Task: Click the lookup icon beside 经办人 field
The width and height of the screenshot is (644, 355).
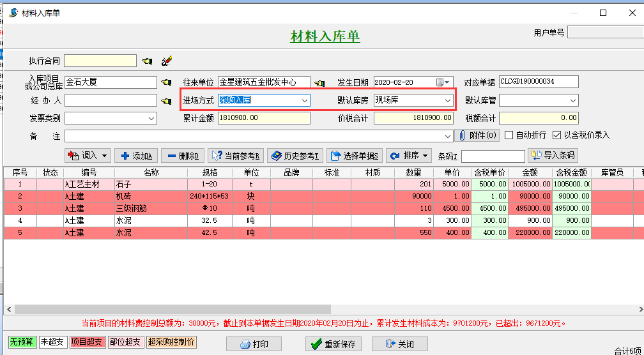Action: click(167, 101)
